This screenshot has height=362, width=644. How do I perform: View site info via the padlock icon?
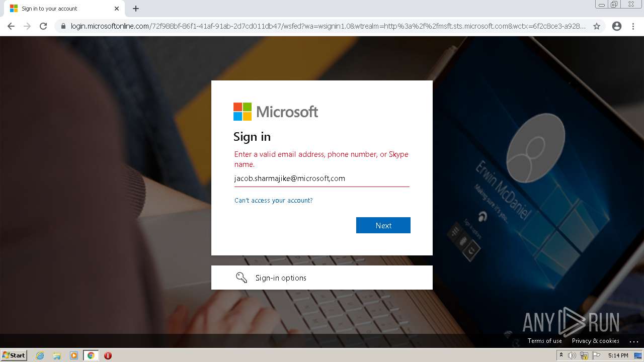pyautogui.click(x=63, y=26)
